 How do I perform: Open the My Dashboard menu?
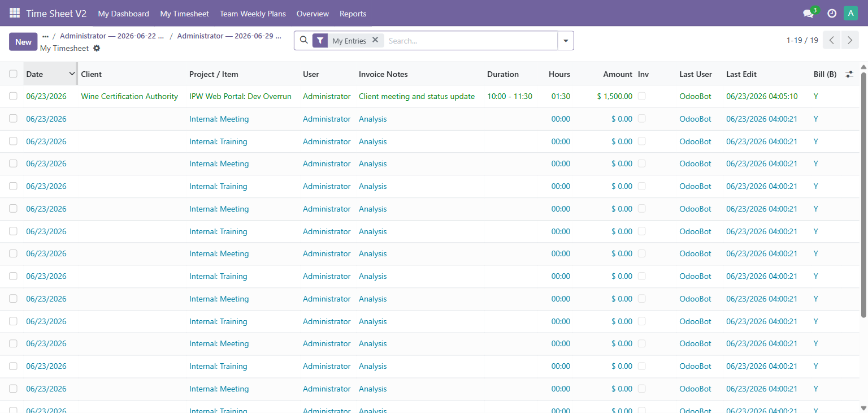pos(124,14)
